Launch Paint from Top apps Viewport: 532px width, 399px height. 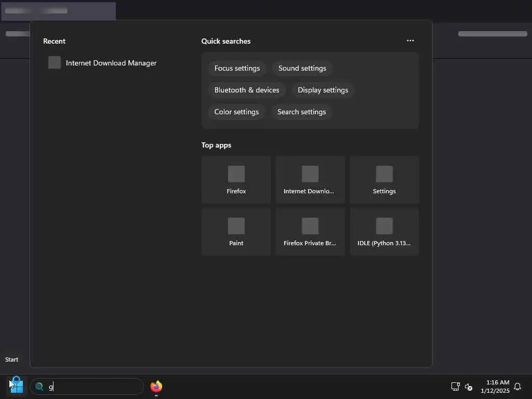point(236,232)
